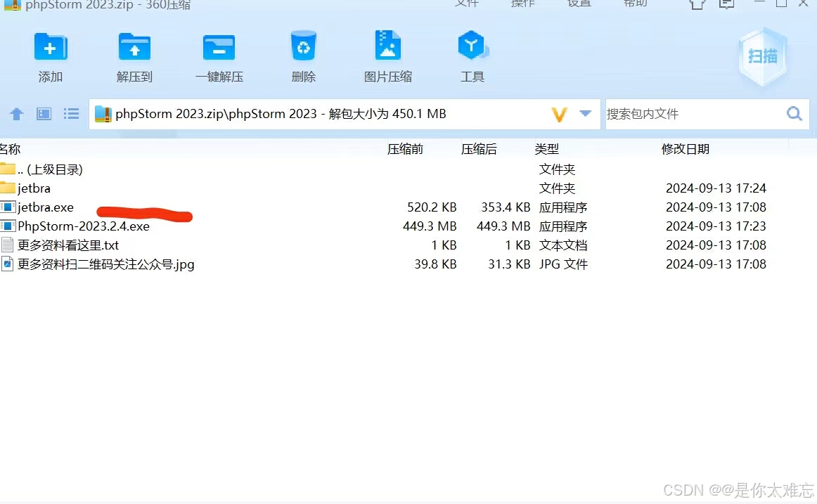Click the parent directory folder icon
The height and width of the screenshot is (504, 817).
[x=7, y=169]
